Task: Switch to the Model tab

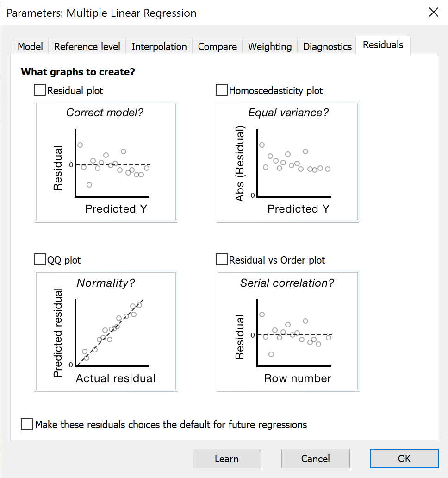Action: pos(30,47)
